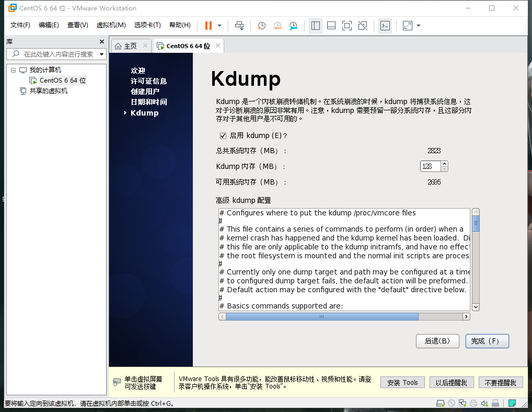532x412 pixels.
Task: Click the Kdump memory value field
Action: 430,166
